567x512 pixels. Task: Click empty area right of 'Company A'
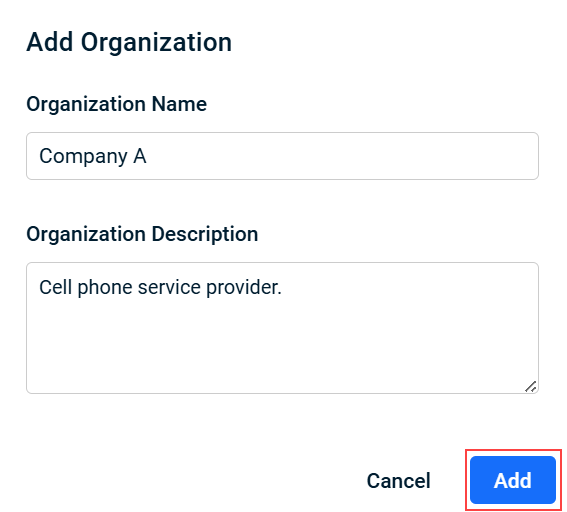pyautogui.click(x=340, y=156)
